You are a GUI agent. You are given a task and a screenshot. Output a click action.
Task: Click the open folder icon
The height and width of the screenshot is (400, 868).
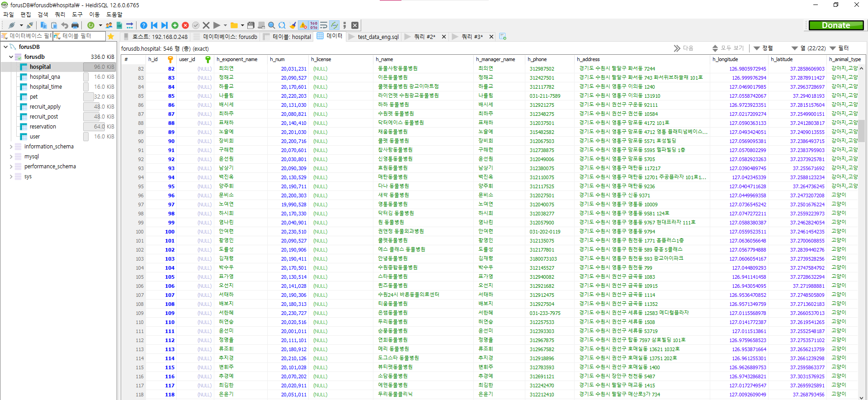click(234, 25)
